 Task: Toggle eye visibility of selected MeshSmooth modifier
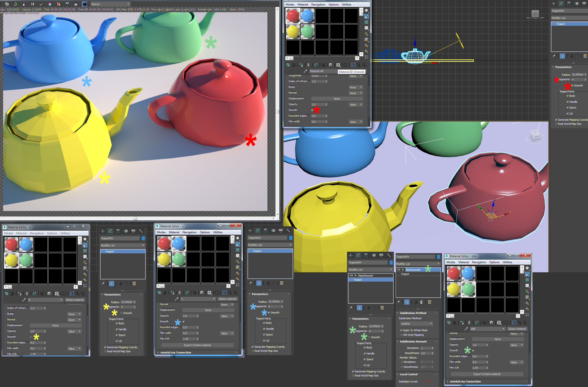(x=398, y=270)
